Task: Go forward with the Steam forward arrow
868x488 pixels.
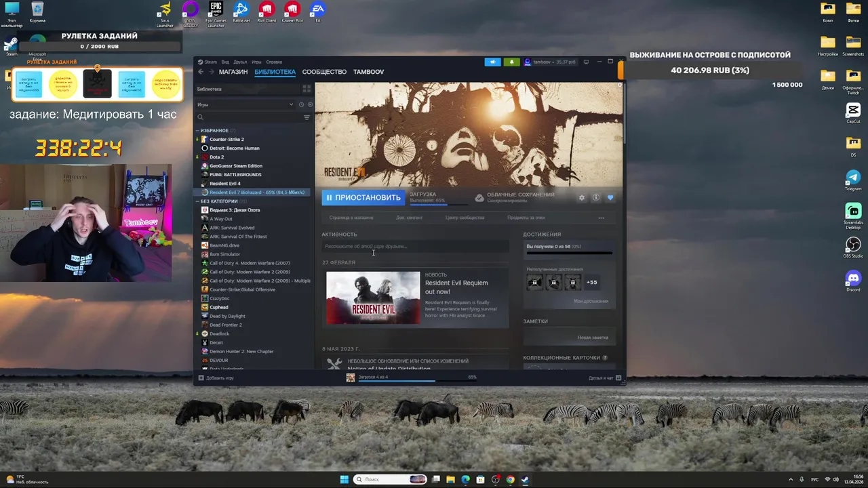Action: pyautogui.click(x=211, y=72)
